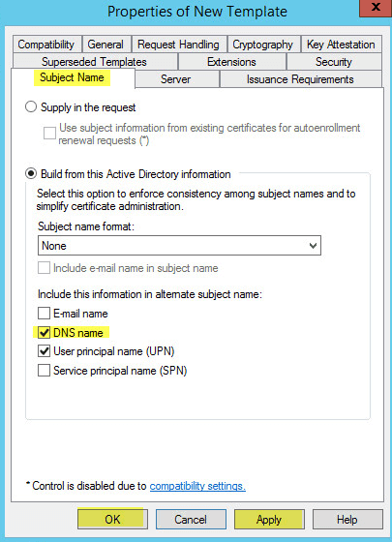This screenshot has width=392, height=542.
Task: Apply the template changes
Action: pos(269,519)
